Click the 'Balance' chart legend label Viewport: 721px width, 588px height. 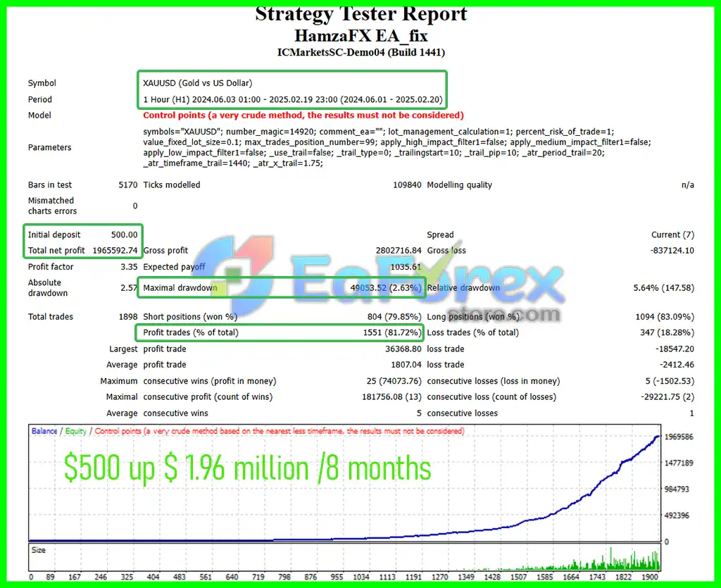tap(44, 431)
